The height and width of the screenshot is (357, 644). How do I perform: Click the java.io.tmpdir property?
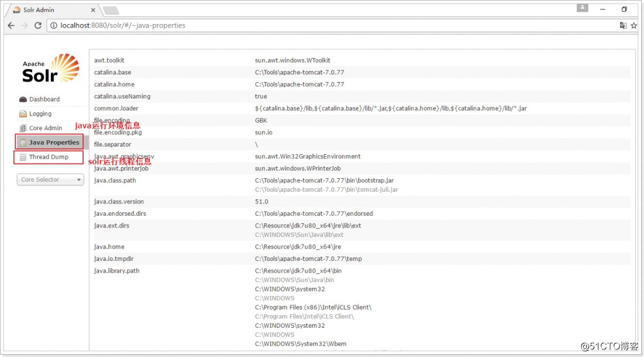[x=114, y=259]
